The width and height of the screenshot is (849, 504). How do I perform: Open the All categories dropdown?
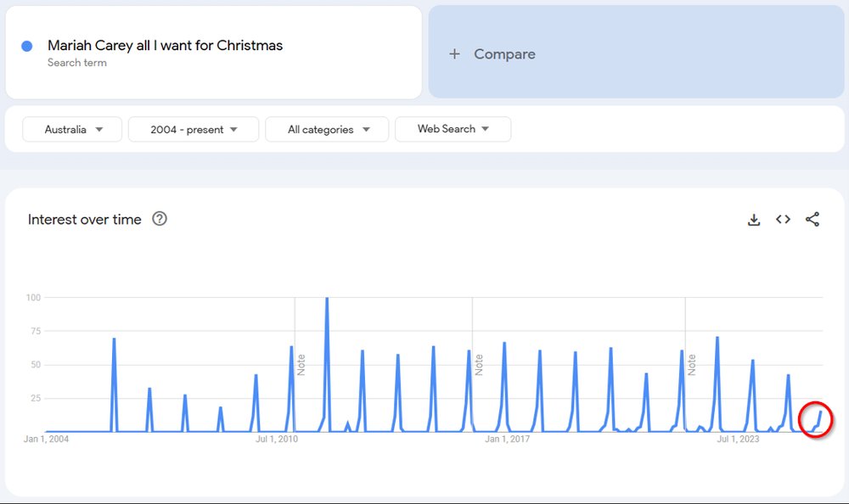[327, 129]
